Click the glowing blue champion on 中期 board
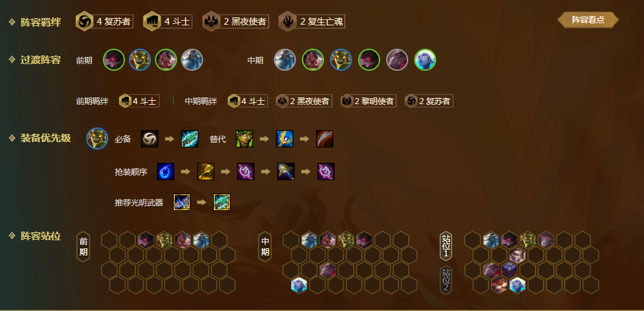Image resolution: width=644 pixels, height=311 pixels. pos(299,285)
